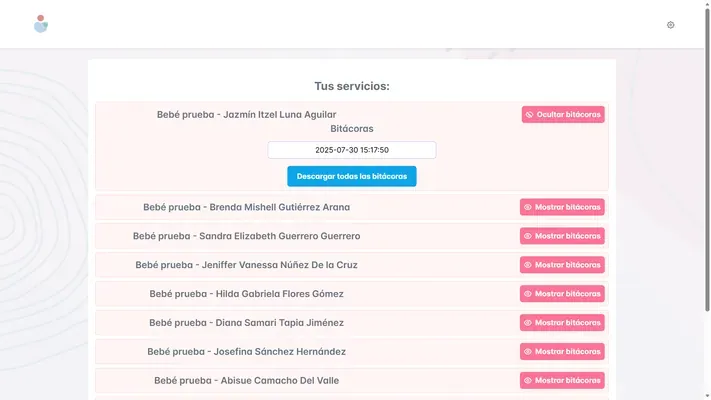This screenshot has width=711, height=400.
Task: Show bitácoras for Jeniffer Vanessa Núñez De la Cruz
Action: 562,265
